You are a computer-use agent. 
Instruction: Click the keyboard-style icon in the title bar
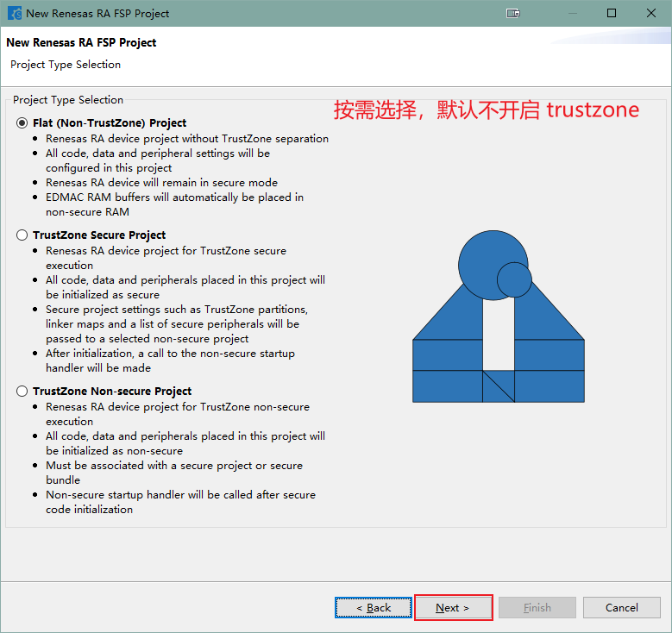point(512,13)
